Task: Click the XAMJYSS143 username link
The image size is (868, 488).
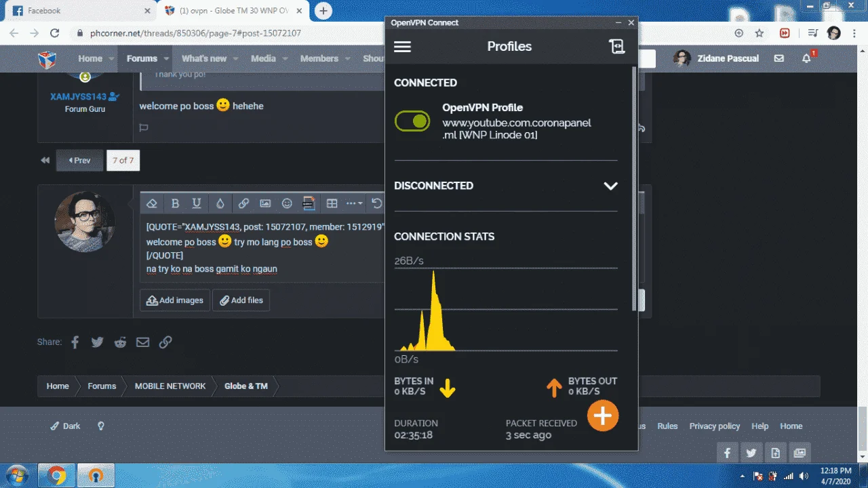Action: [x=79, y=97]
